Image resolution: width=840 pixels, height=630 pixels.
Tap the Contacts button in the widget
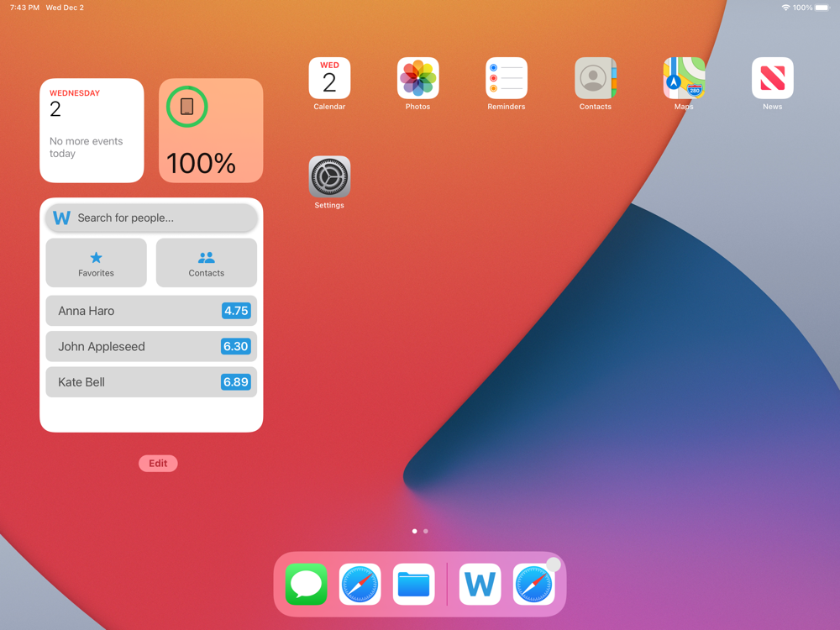(207, 262)
